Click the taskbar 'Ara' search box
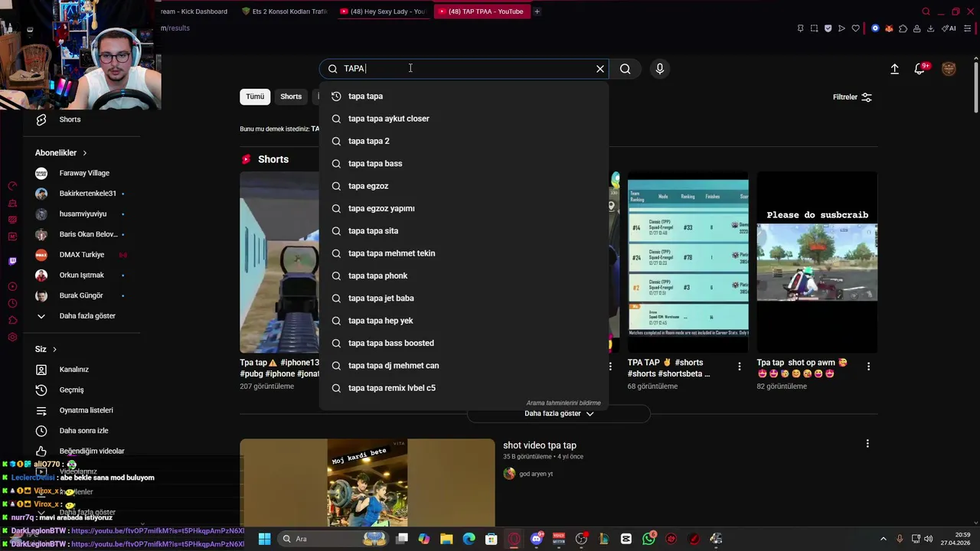 (334, 539)
